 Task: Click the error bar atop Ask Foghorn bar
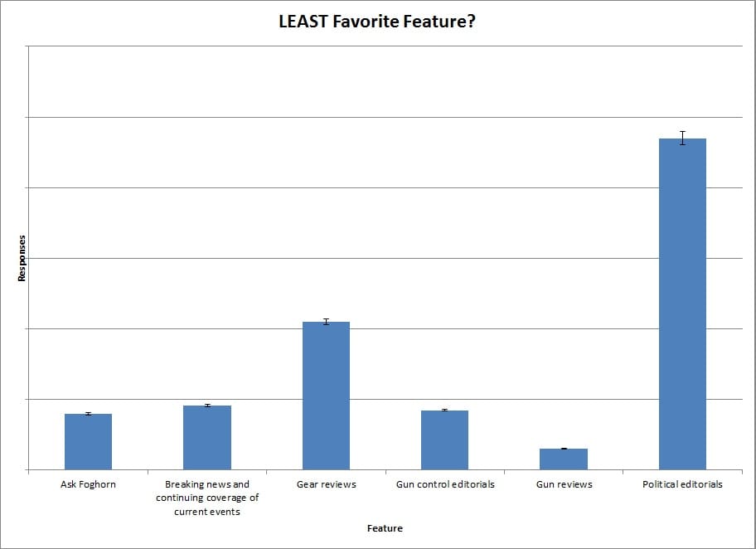[x=88, y=414]
